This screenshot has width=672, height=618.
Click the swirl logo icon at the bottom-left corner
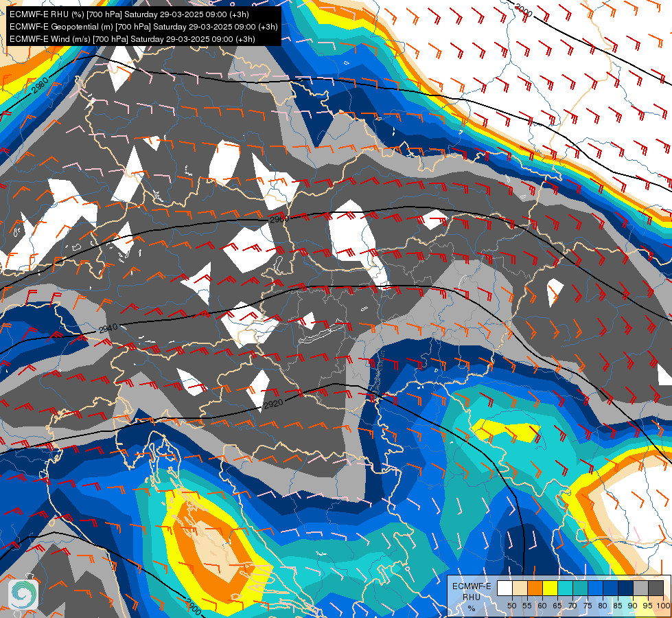pos(23,595)
